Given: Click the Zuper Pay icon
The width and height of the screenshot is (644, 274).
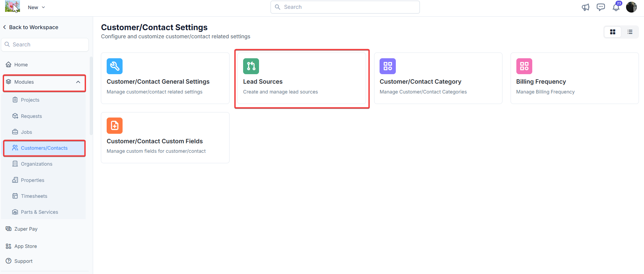Looking at the screenshot, I should (8, 229).
